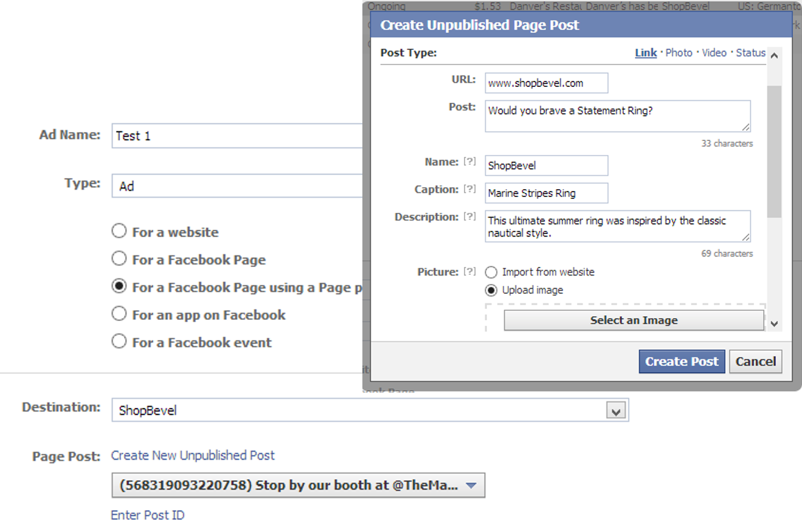Click 'Select an Image' to upload
Viewport: 802px width, 532px height.
tap(634, 320)
